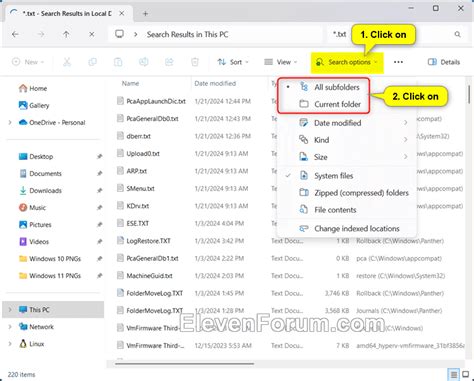
Task: Click Search Results in This PC breadcrumb
Action: 187,34
